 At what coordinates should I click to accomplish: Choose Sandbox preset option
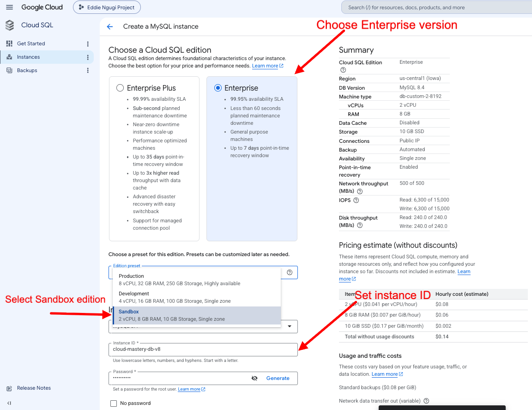pyautogui.click(x=197, y=315)
